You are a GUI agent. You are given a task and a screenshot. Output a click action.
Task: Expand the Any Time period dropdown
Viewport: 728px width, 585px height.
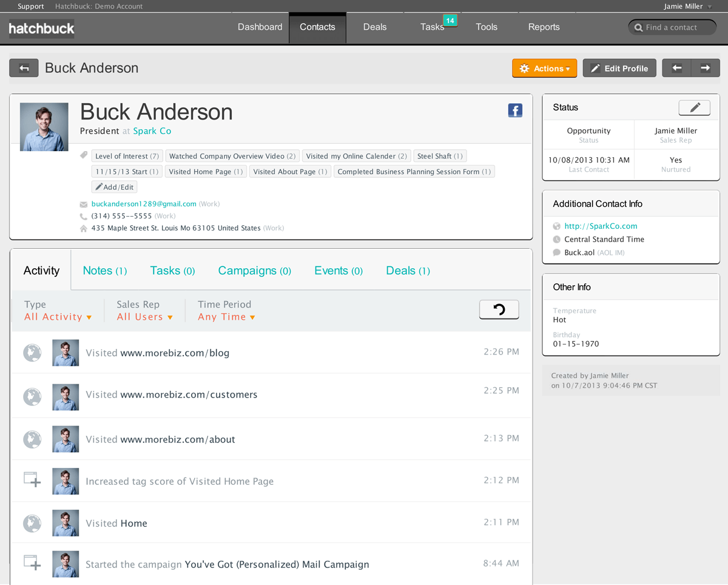click(226, 316)
